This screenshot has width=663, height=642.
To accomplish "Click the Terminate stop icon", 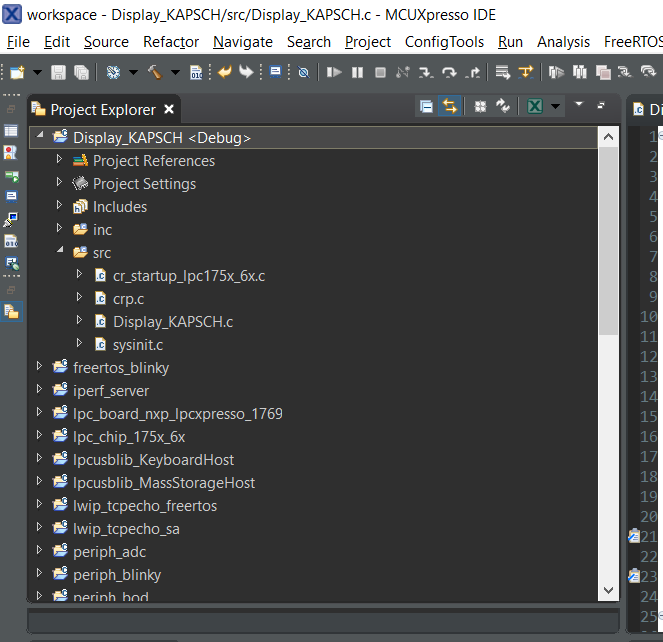I will click(x=380, y=73).
